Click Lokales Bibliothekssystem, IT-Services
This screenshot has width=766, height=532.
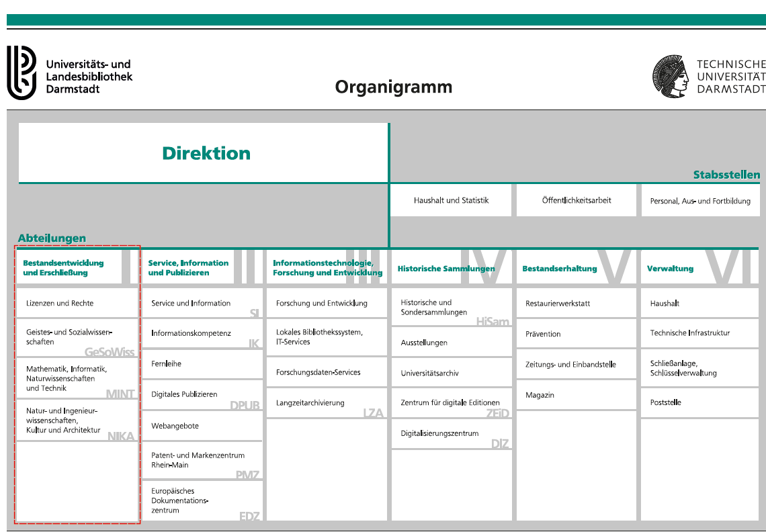[x=327, y=337]
